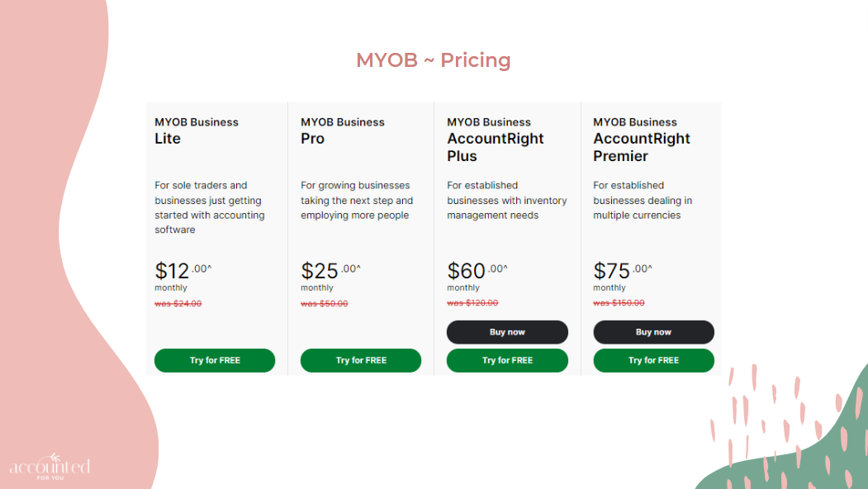Open the MYOB Business Pro plan title
The image size is (868, 489).
click(343, 131)
